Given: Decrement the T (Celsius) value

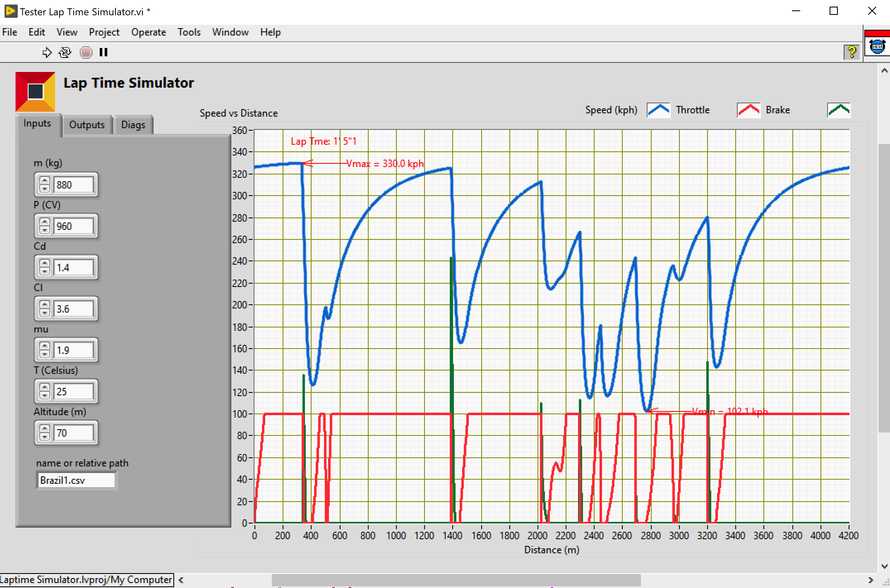Looking at the screenshot, I should 45,395.
